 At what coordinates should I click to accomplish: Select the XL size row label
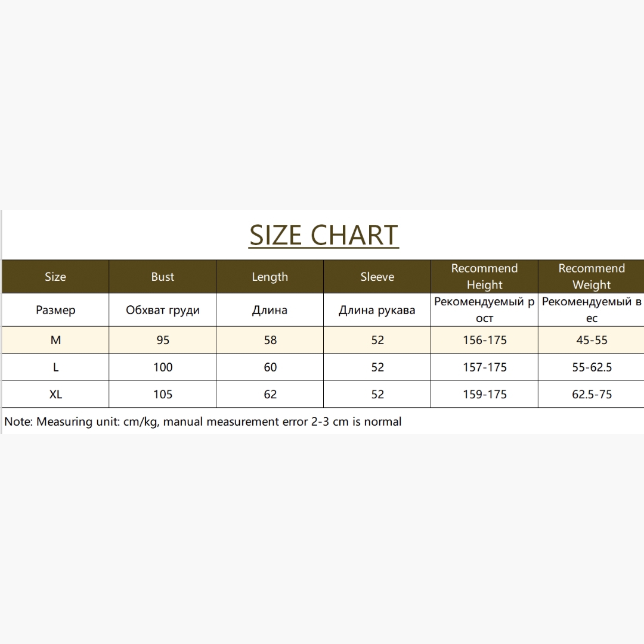(55, 394)
